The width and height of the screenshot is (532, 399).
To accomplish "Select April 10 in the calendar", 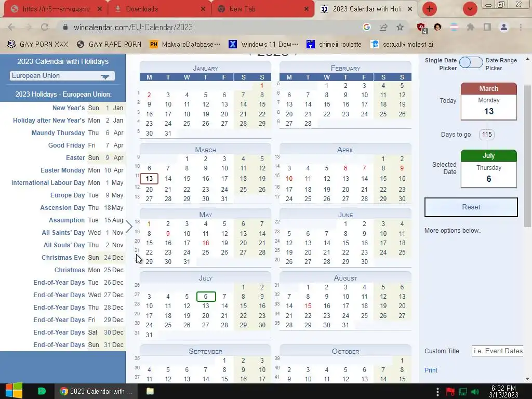I will click(289, 179).
